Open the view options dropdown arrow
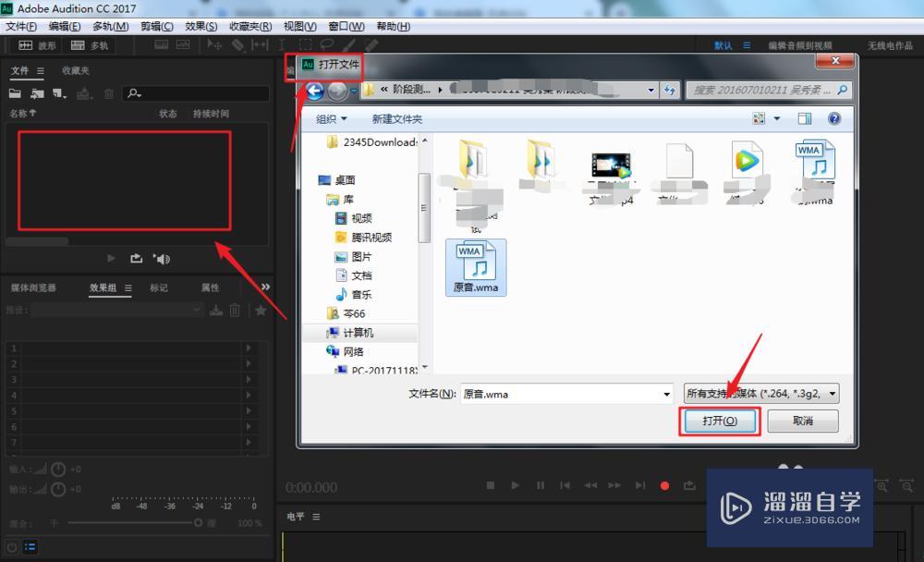Viewport: 924px width, 562px height. pos(777,118)
